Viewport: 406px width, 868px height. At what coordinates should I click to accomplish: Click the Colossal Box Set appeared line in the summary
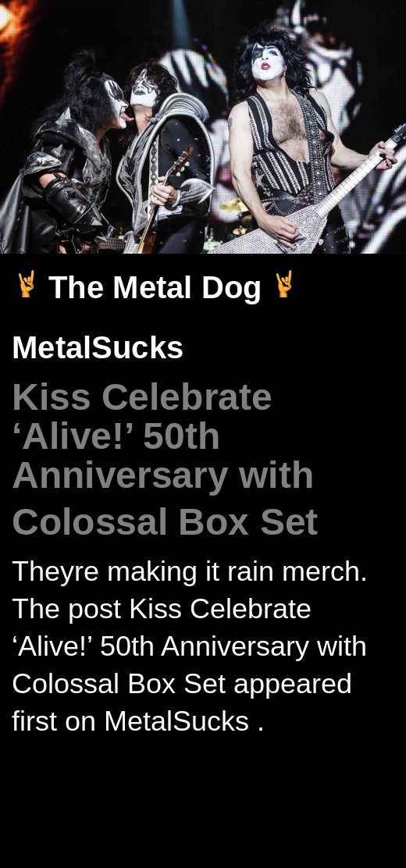[x=182, y=684]
